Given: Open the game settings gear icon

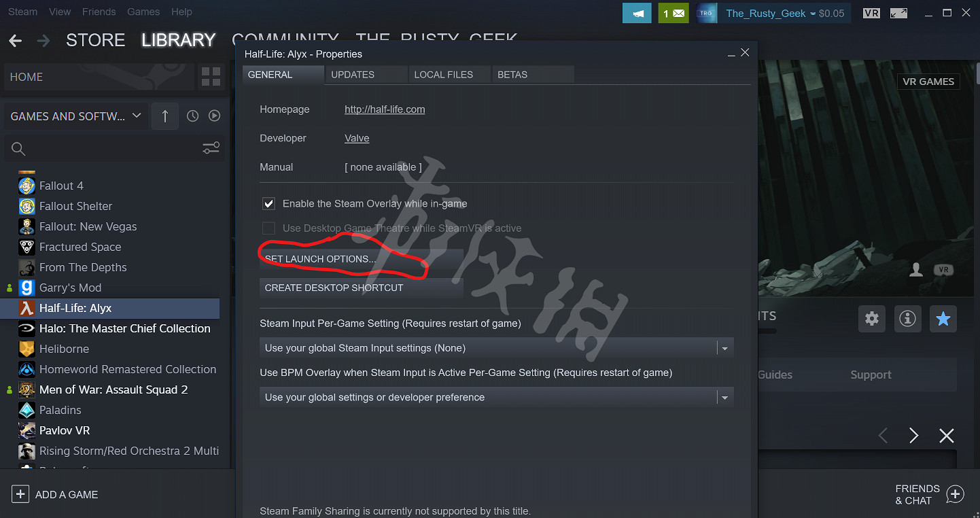Looking at the screenshot, I should [x=872, y=318].
